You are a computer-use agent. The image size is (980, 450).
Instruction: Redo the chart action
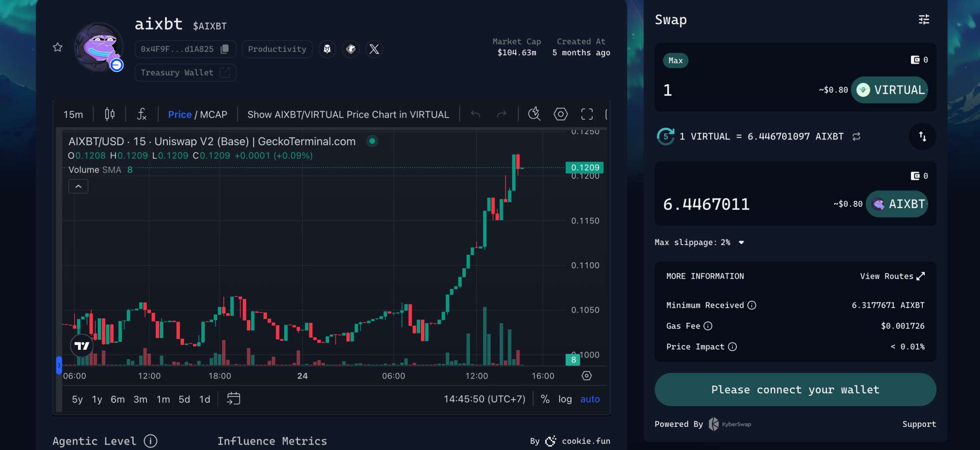[x=501, y=115]
